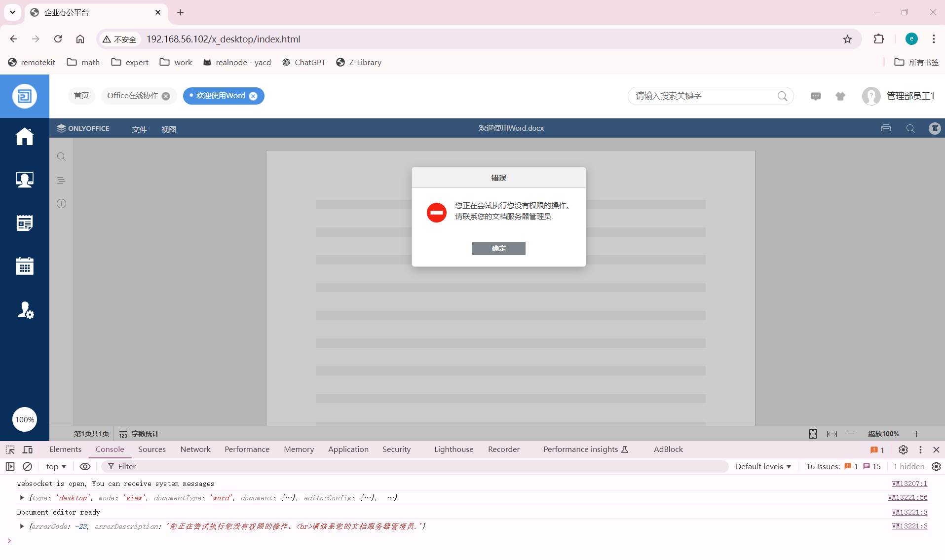The height and width of the screenshot is (560, 945).
Task: Bookmark this page with the star icon
Action: (847, 39)
